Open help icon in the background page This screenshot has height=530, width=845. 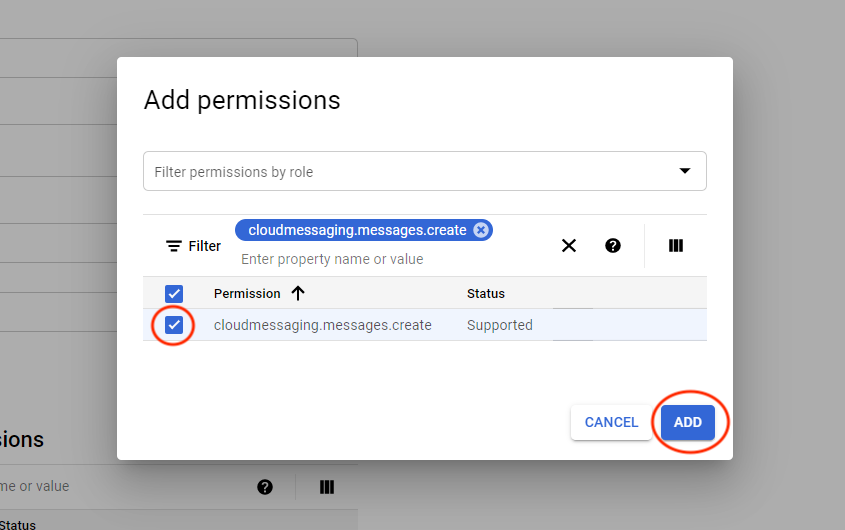[265, 487]
